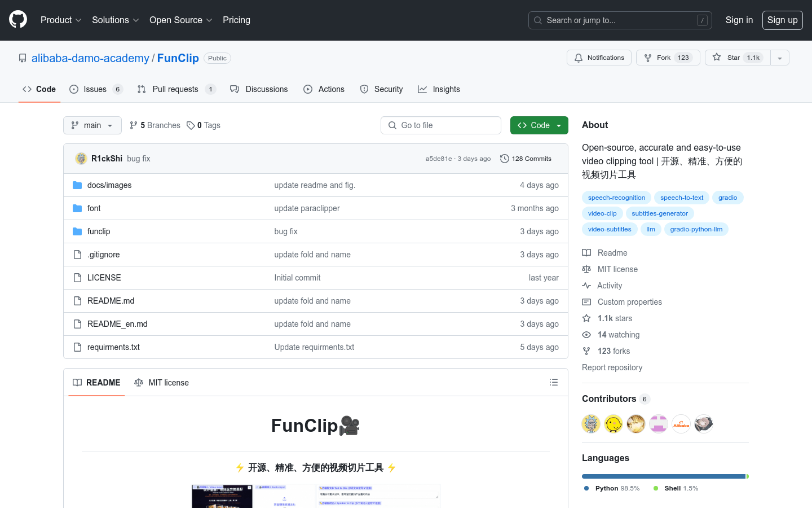Select the MIT license tab

[161, 383]
